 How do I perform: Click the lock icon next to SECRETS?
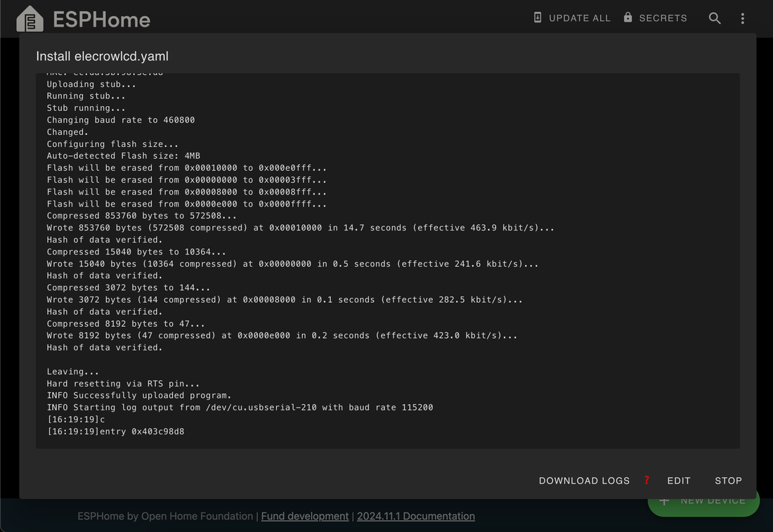pos(628,18)
